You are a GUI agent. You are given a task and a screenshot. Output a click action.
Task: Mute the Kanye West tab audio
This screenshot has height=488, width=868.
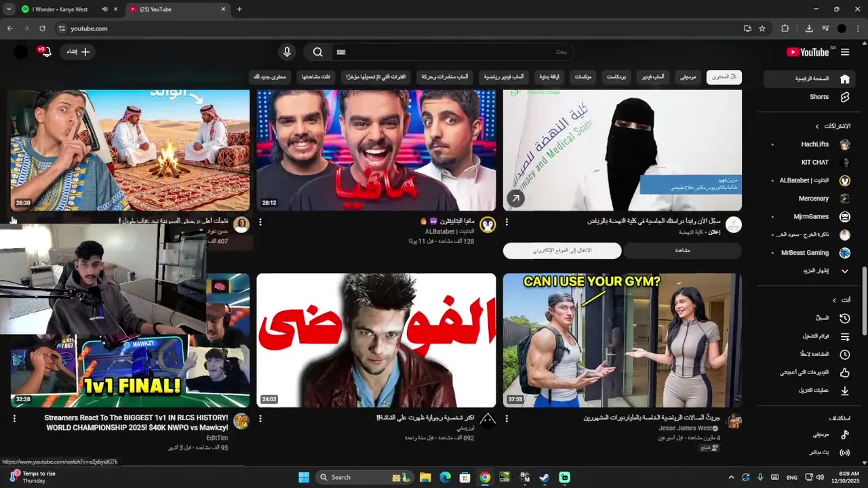point(104,9)
